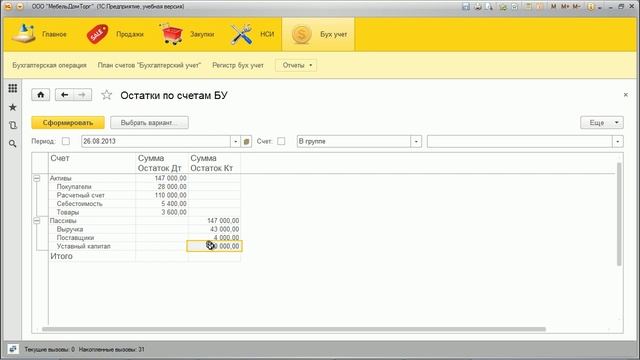
Task: Open the account value dropdown arrow
Action: 618,141
